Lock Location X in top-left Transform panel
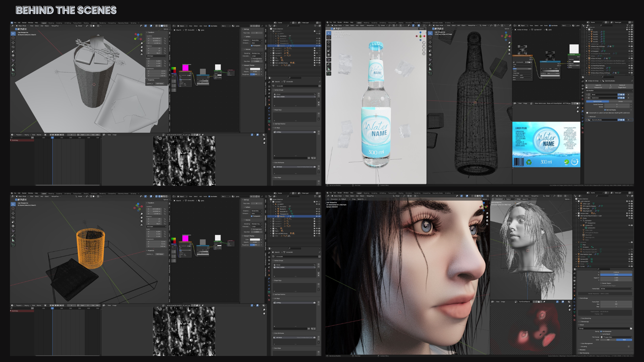This screenshot has width=644, height=362. pyautogui.click(x=165, y=38)
